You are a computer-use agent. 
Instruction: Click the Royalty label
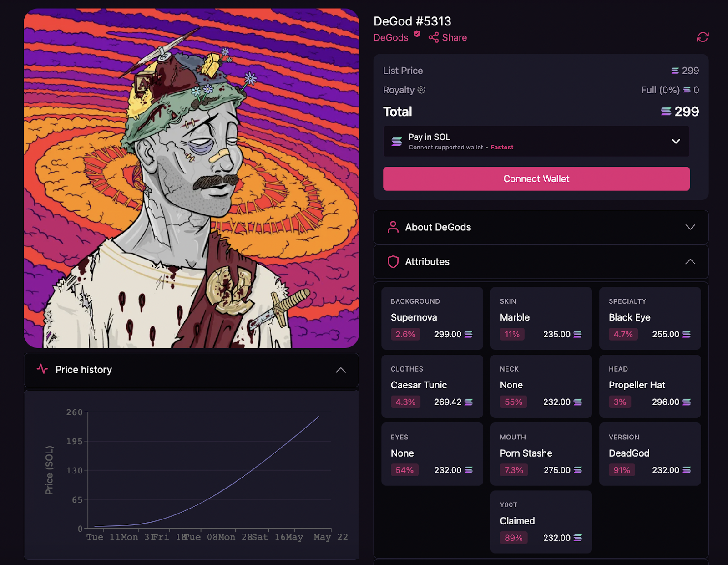click(x=399, y=90)
